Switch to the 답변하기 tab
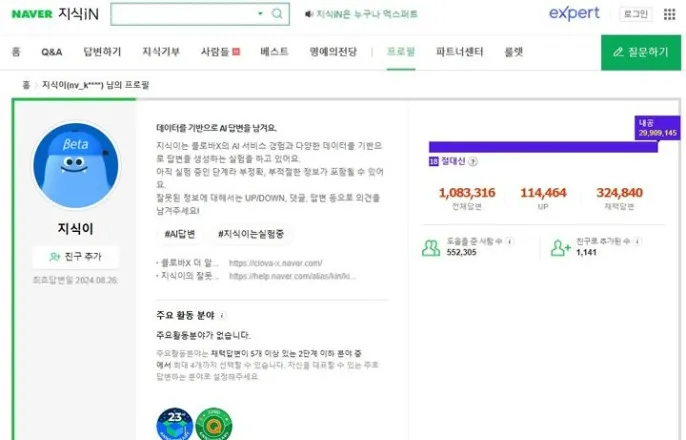Screen dimensions: 686x440 102,52
